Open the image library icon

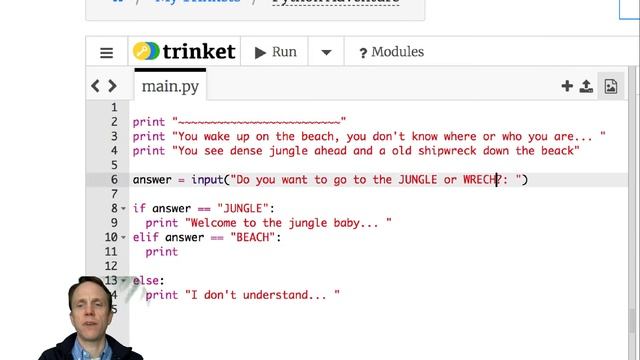click(611, 86)
